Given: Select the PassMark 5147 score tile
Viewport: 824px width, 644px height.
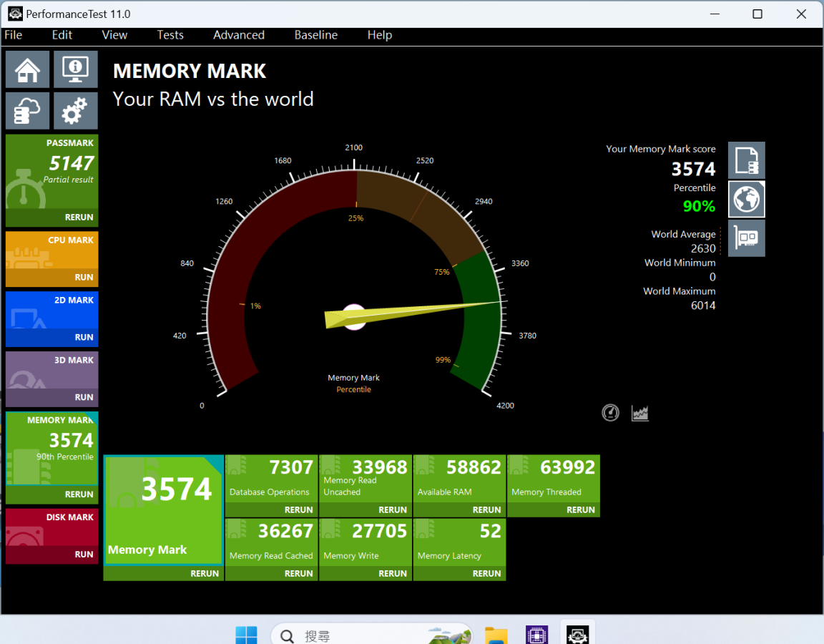Looking at the screenshot, I should point(52,172).
